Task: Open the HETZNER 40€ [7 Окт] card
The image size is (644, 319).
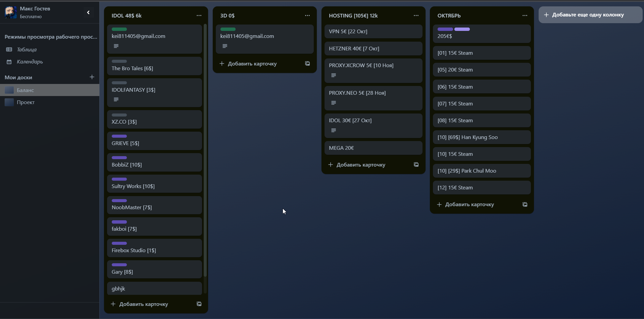Action: [x=373, y=48]
